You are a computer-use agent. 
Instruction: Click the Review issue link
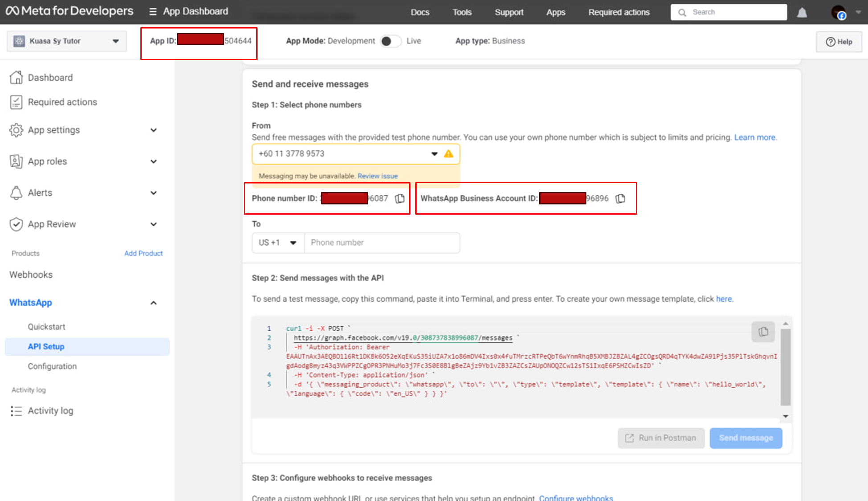[377, 176]
